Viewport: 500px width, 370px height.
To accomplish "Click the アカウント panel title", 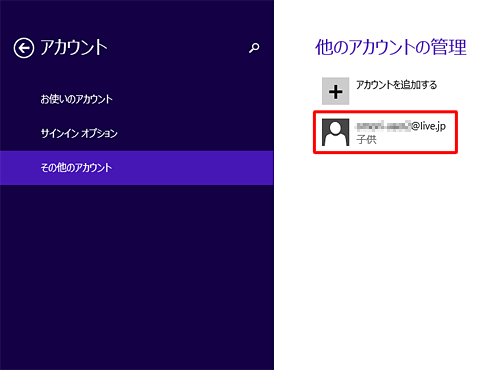I will coord(74,47).
